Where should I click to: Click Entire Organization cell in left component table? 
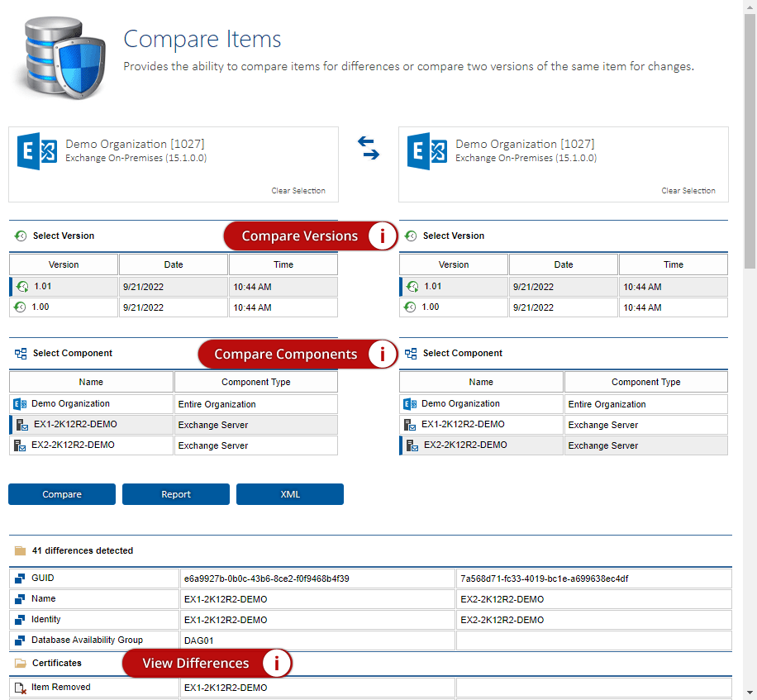point(256,405)
